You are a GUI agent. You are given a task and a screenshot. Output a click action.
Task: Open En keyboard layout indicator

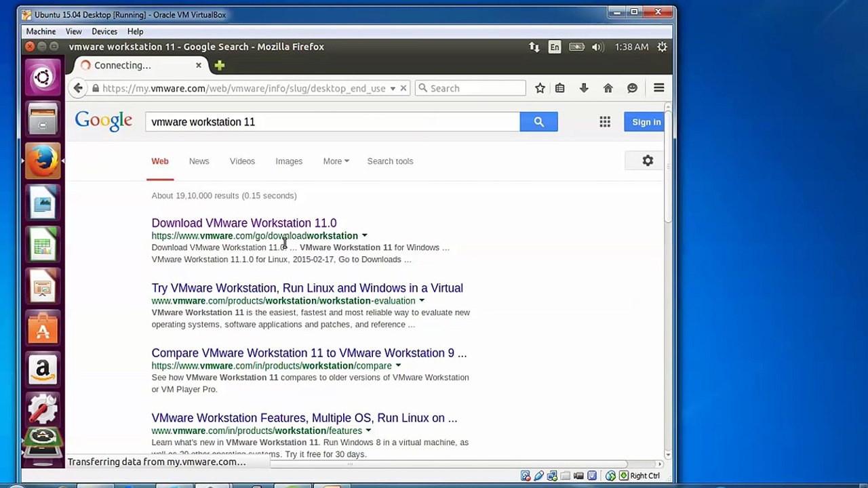555,47
